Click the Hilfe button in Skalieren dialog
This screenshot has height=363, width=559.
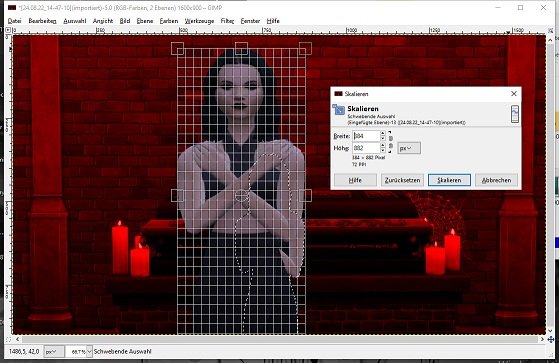point(355,180)
